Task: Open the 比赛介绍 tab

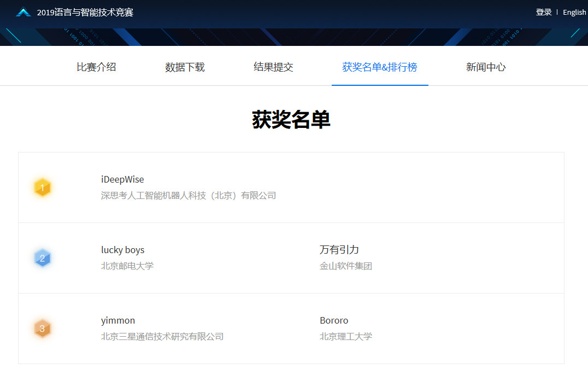Action: 96,67
